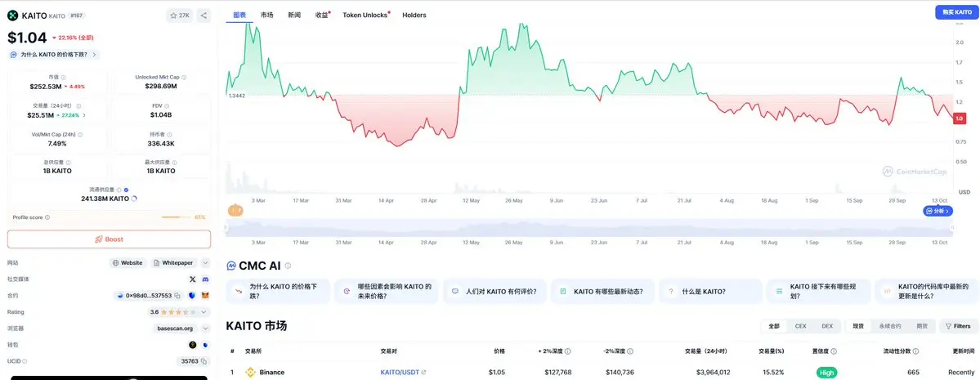Open info icon beside FDV label
The width and height of the screenshot is (980, 380).
167,106
